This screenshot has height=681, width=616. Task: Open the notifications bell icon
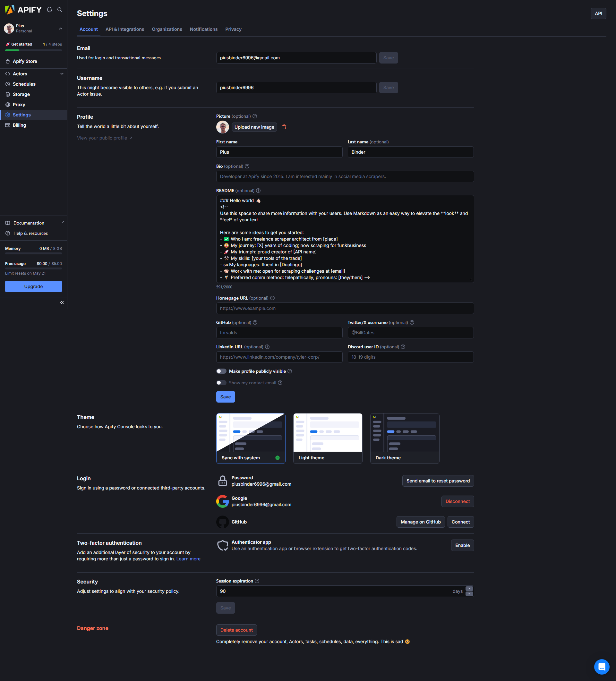tap(49, 10)
